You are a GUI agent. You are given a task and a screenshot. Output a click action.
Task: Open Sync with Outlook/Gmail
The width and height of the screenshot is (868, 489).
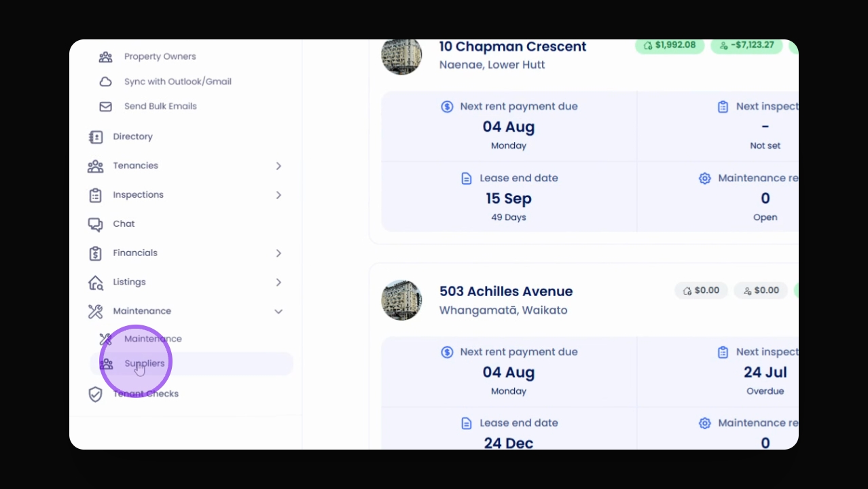click(x=178, y=81)
